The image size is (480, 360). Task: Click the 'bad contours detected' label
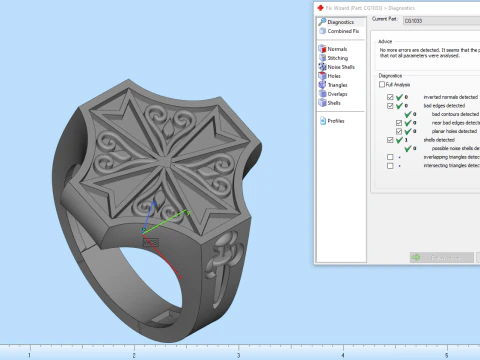pyautogui.click(x=455, y=114)
